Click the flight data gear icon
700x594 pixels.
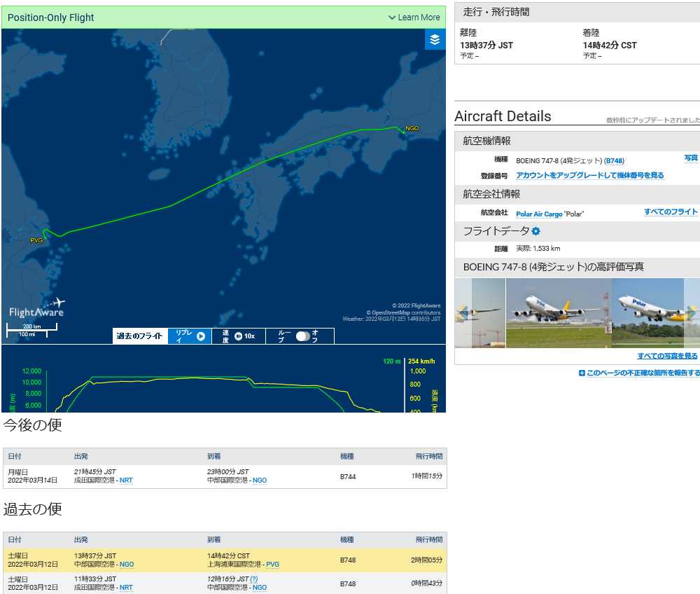pyautogui.click(x=536, y=231)
